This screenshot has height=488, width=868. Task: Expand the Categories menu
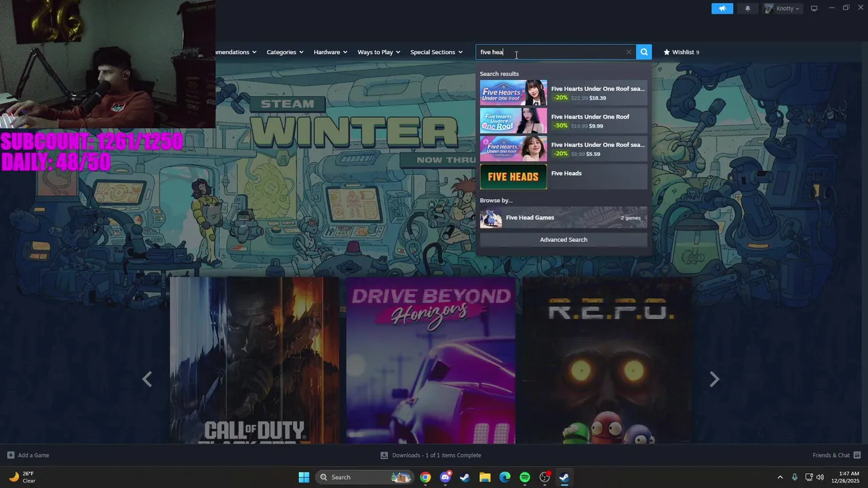(285, 52)
